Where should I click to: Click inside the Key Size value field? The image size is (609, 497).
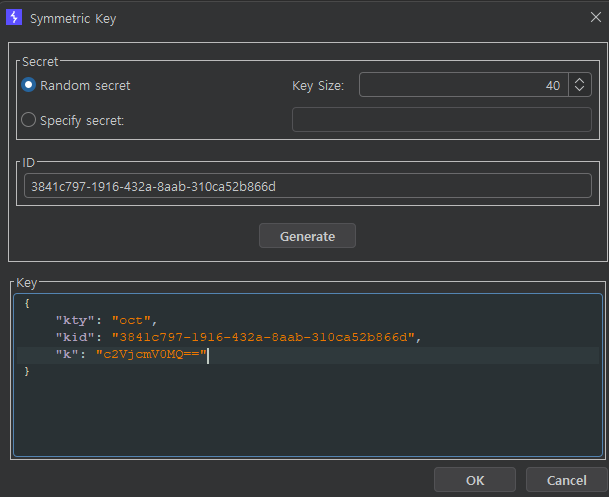[x=462, y=86]
